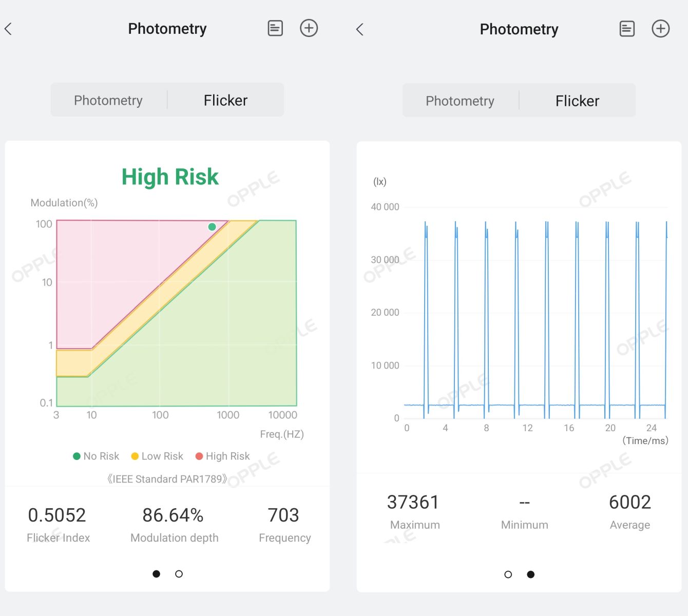Tap the add plus icon on right screen
Image resolution: width=688 pixels, height=616 pixels.
click(x=660, y=29)
